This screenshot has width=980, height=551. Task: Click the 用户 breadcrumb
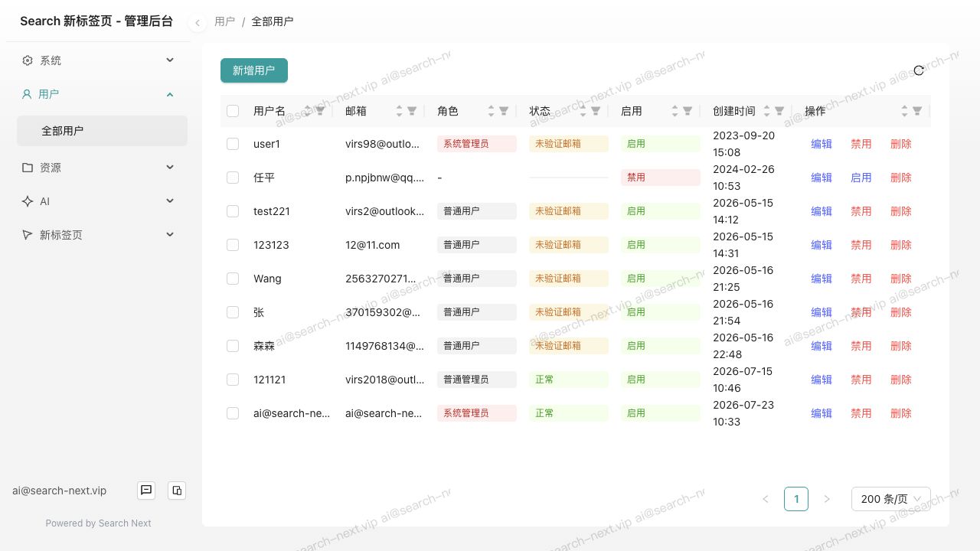point(224,21)
